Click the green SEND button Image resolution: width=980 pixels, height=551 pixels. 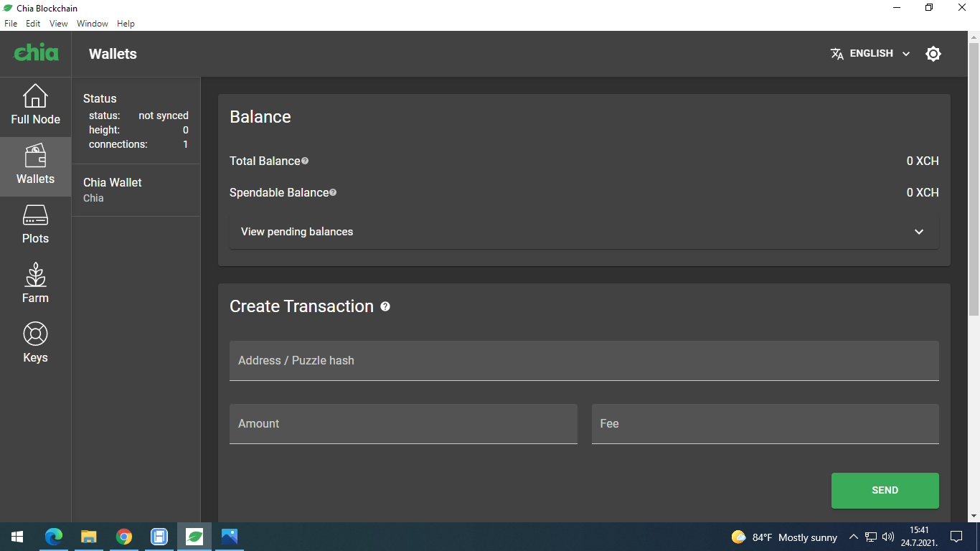pos(885,491)
